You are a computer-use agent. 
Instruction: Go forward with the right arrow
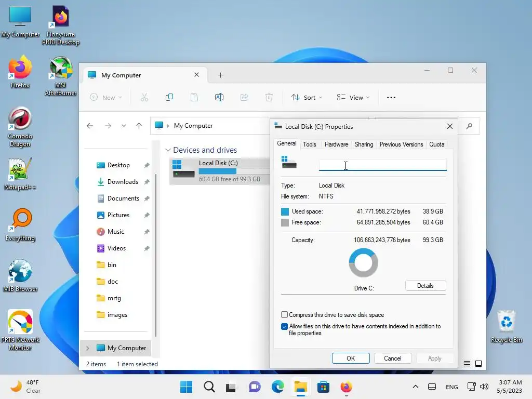click(108, 126)
